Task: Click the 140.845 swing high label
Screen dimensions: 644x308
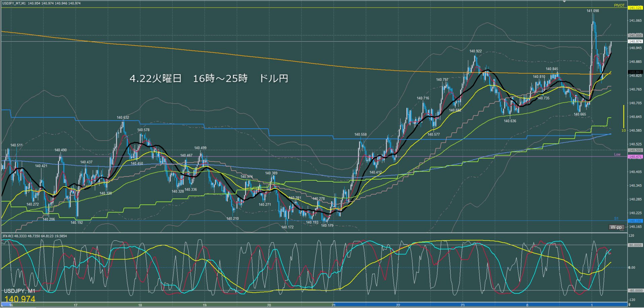Action: coord(552,69)
